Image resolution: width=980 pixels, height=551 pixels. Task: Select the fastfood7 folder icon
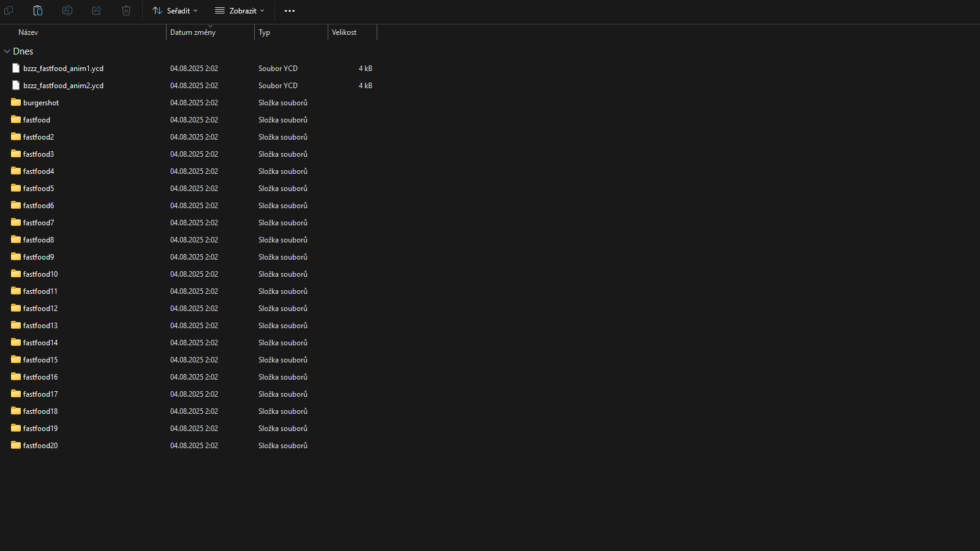pos(16,222)
